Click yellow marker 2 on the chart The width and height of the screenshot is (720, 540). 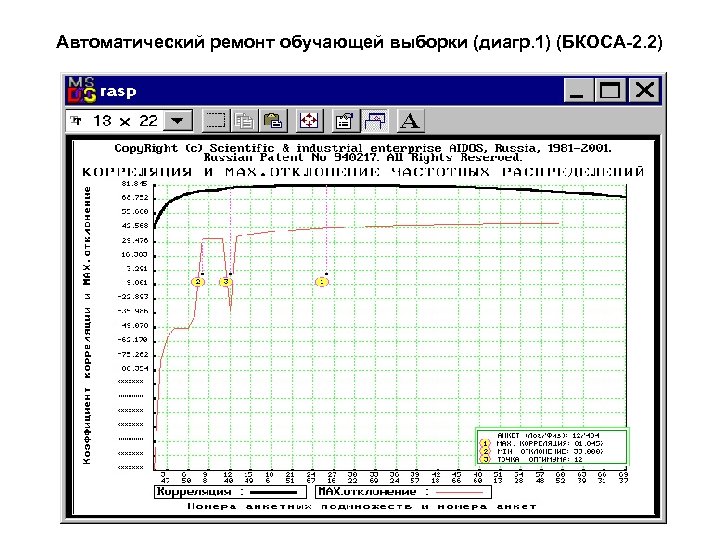click(198, 281)
